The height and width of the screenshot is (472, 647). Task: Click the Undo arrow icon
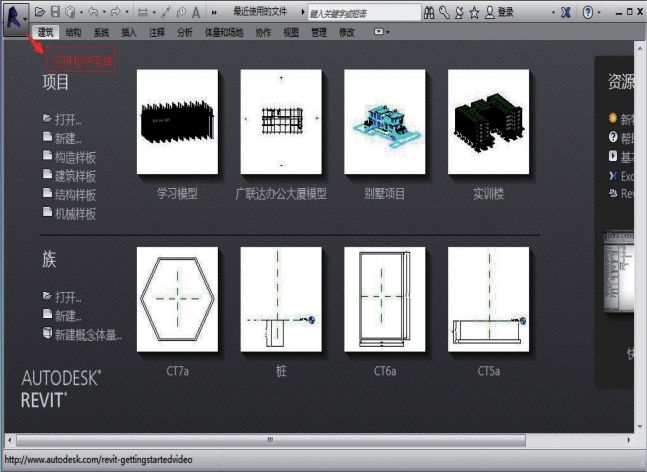(93, 12)
